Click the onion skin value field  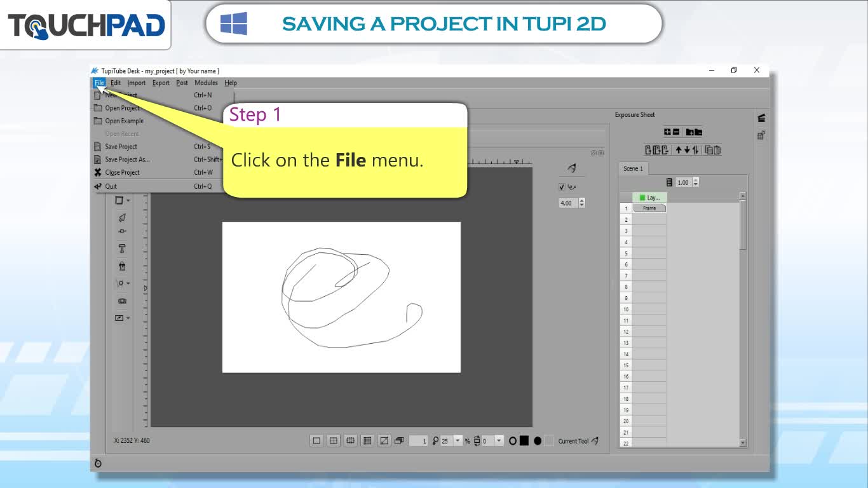(419, 441)
